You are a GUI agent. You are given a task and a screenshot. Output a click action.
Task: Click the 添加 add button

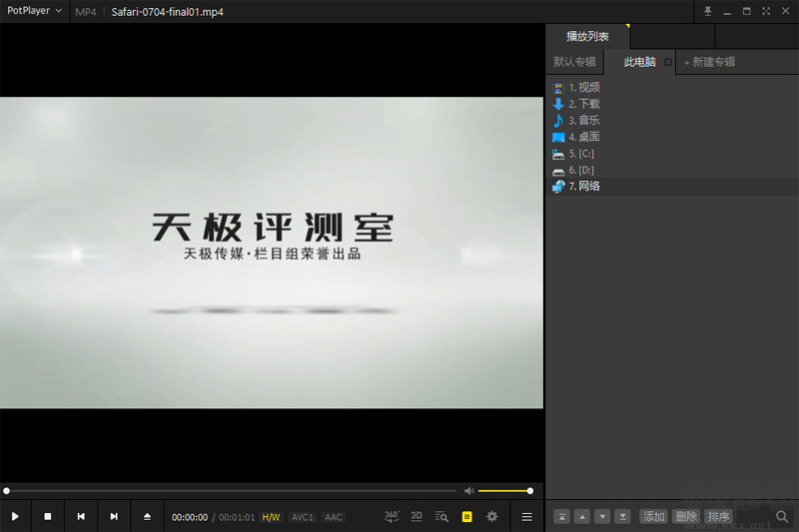click(x=653, y=517)
